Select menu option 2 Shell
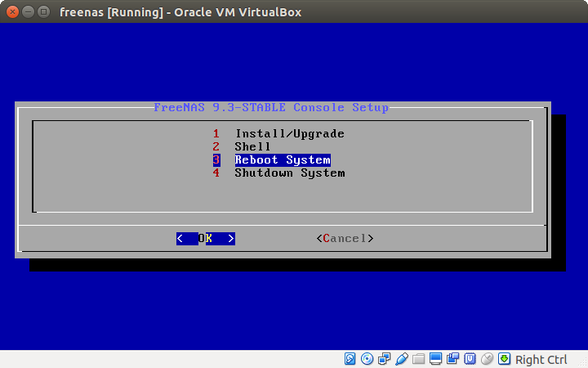 [242, 147]
